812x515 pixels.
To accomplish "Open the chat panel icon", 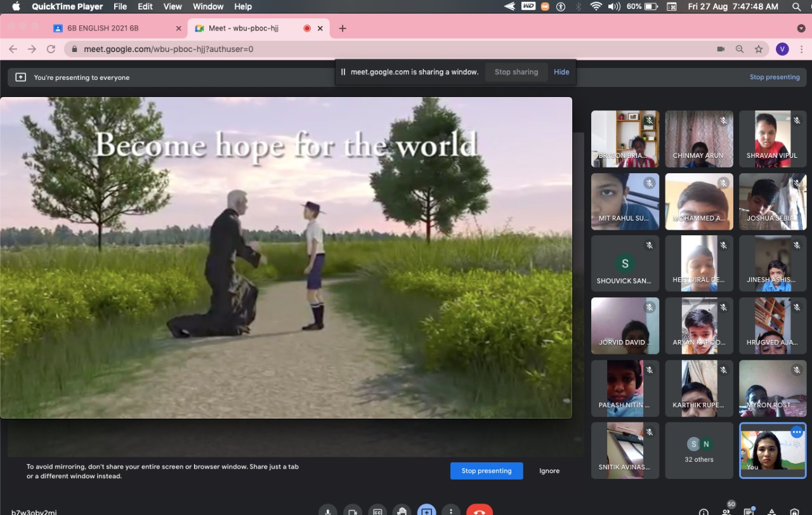I will click(x=749, y=511).
